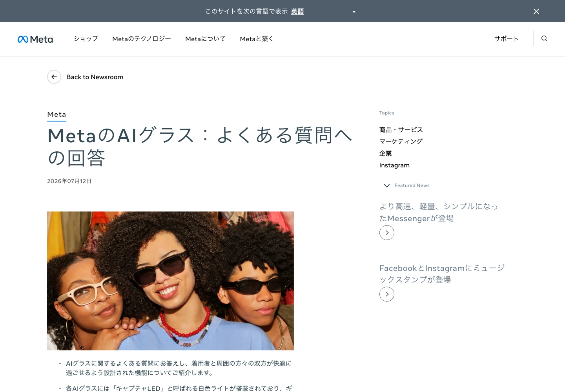
Task: Collapse the Featured News chevron
Action: (x=387, y=185)
